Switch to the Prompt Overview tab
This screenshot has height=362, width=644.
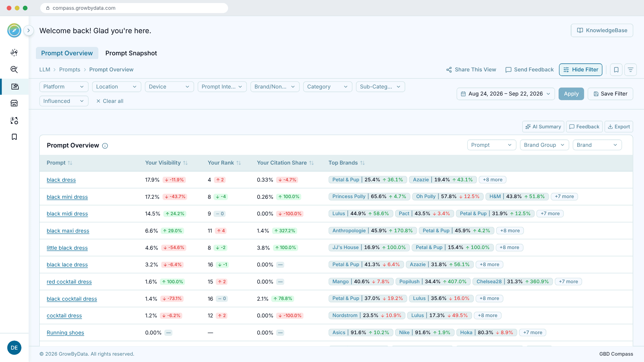67,53
